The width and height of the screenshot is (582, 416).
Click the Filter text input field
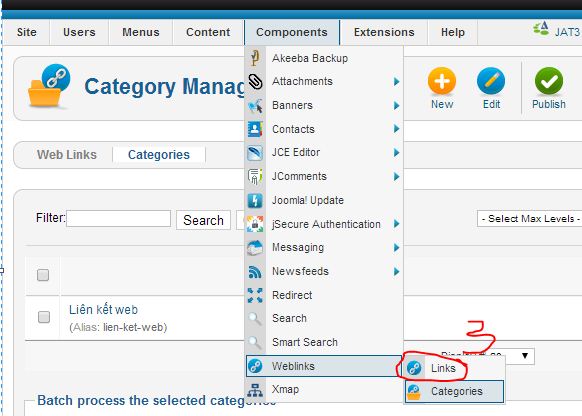[x=118, y=219]
